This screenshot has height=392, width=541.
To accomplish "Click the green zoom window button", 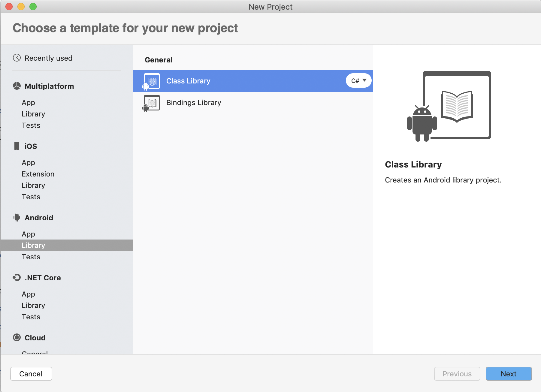I will pos(33,7).
